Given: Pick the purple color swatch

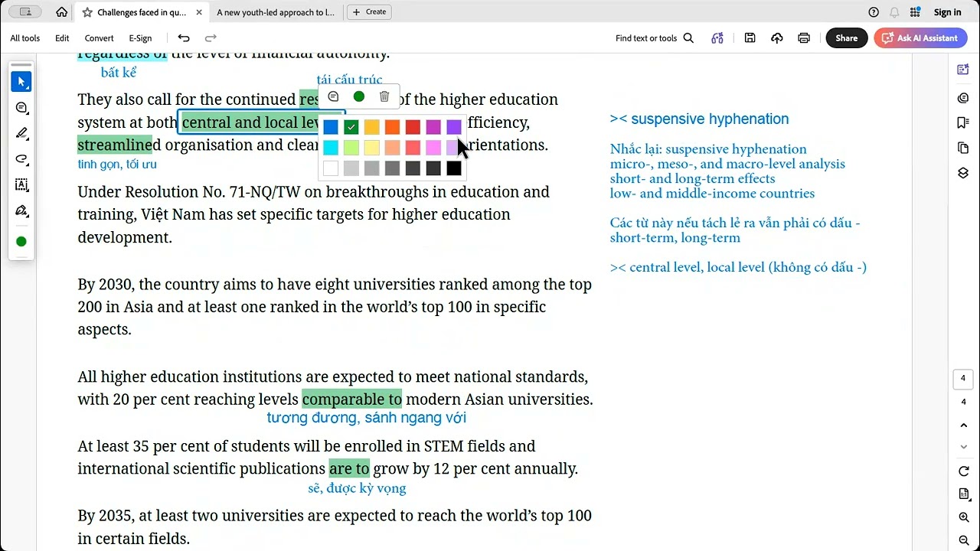Looking at the screenshot, I should (x=454, y=127).
